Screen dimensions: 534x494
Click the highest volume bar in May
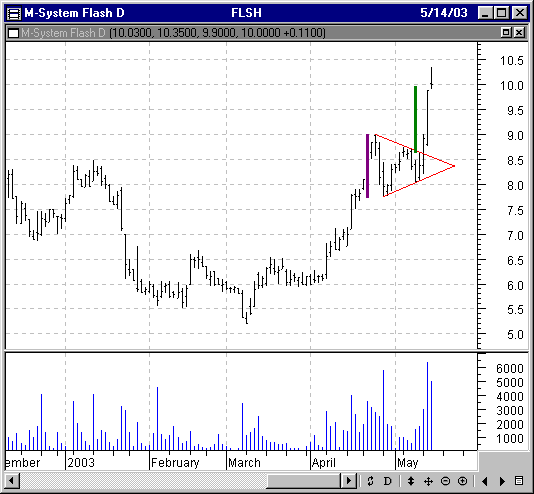427,406
